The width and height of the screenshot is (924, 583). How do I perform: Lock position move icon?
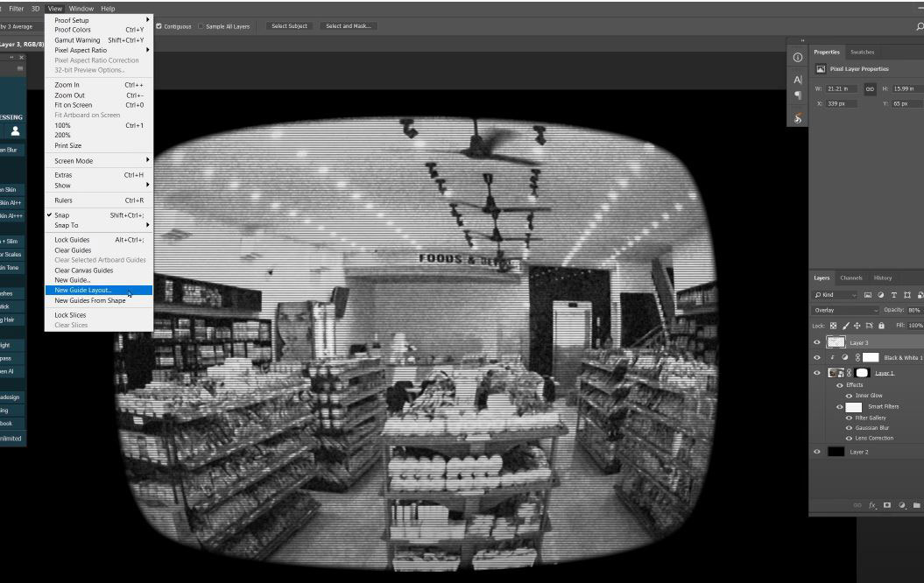pyautogui.click(x=857, y=326)
